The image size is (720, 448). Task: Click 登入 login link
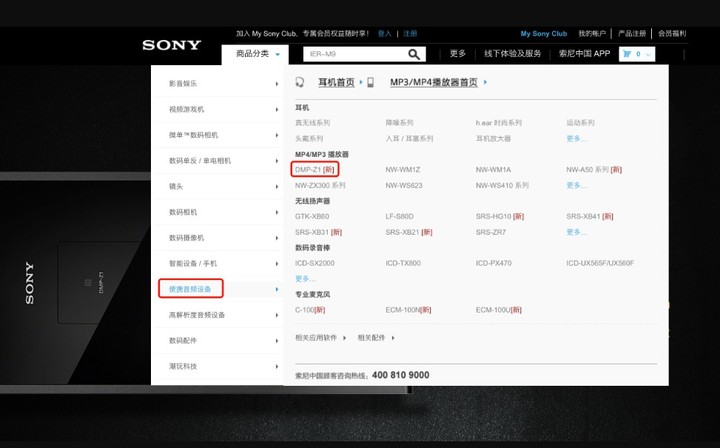tap(384, 34)
